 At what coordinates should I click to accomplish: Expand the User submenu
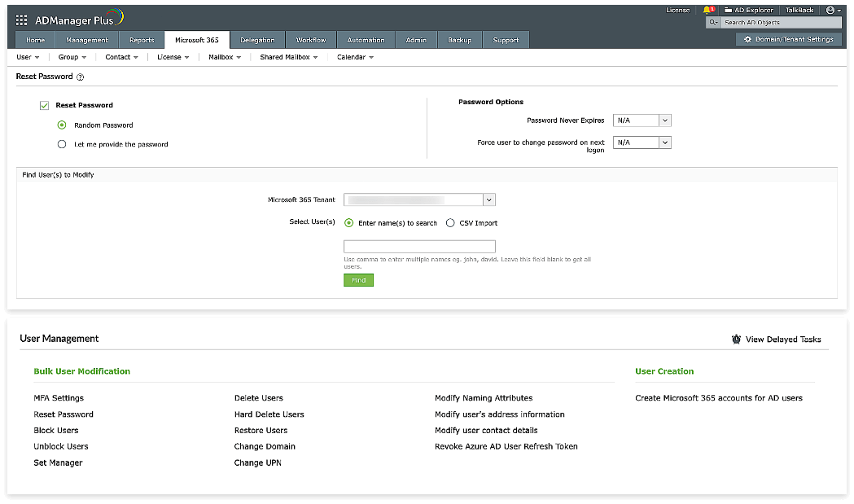click(x=28, y=57)
